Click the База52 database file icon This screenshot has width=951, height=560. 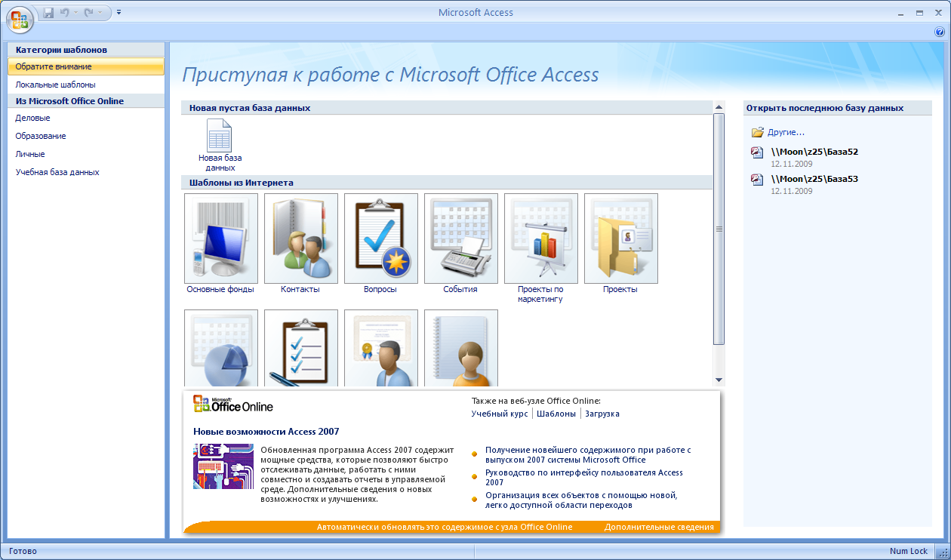757,152
